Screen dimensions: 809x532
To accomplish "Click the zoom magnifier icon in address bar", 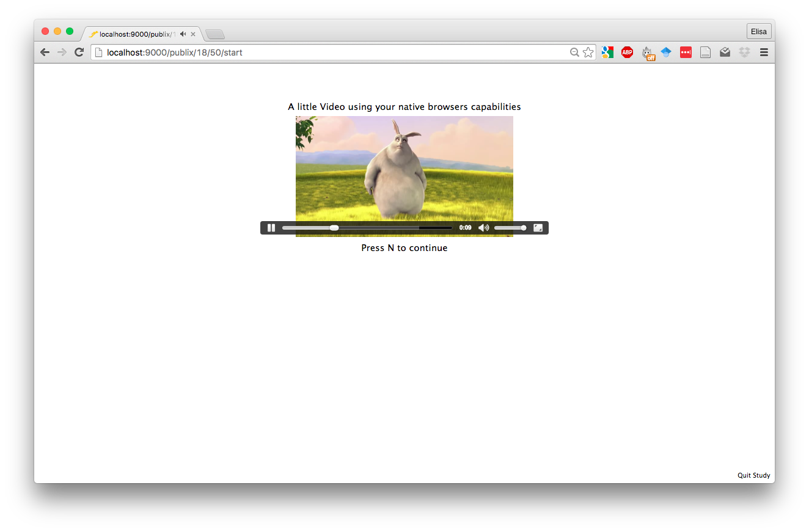I will (x=574, y=53).
